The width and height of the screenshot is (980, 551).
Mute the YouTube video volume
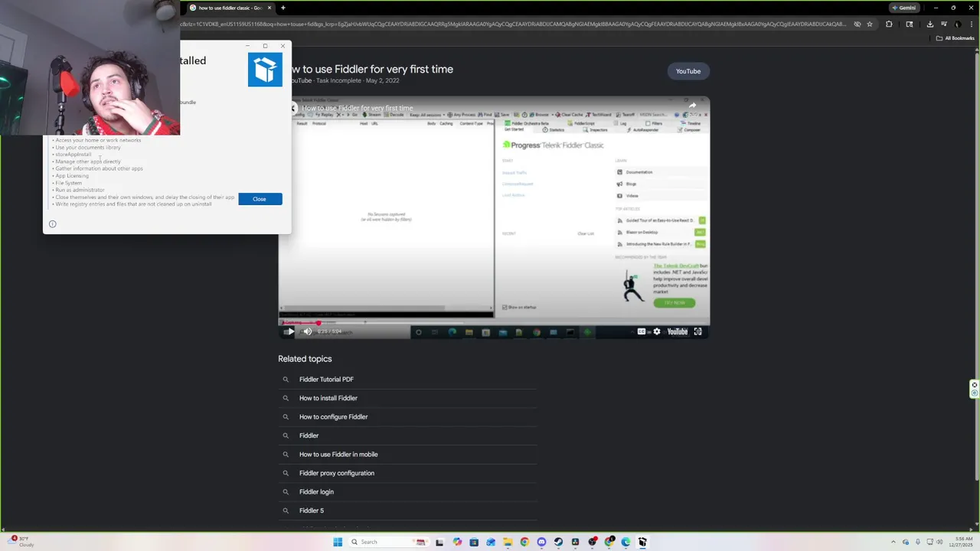tap(308, 331)
